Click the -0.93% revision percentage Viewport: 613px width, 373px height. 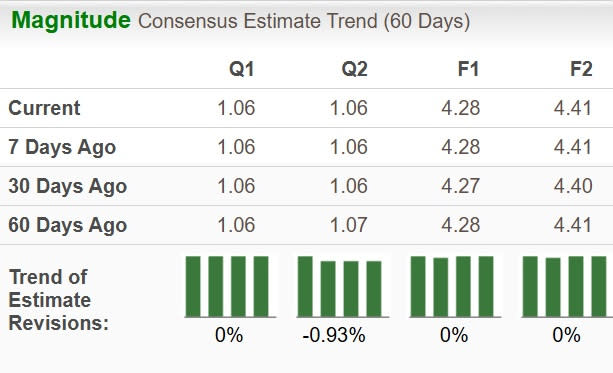point(334,335)
